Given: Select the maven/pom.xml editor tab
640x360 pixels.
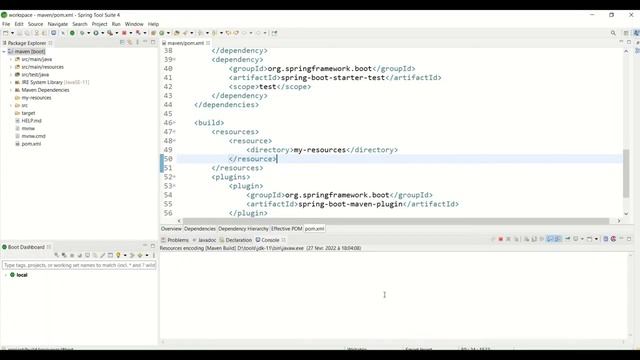Looking at the screenshot, I should 186,43.
